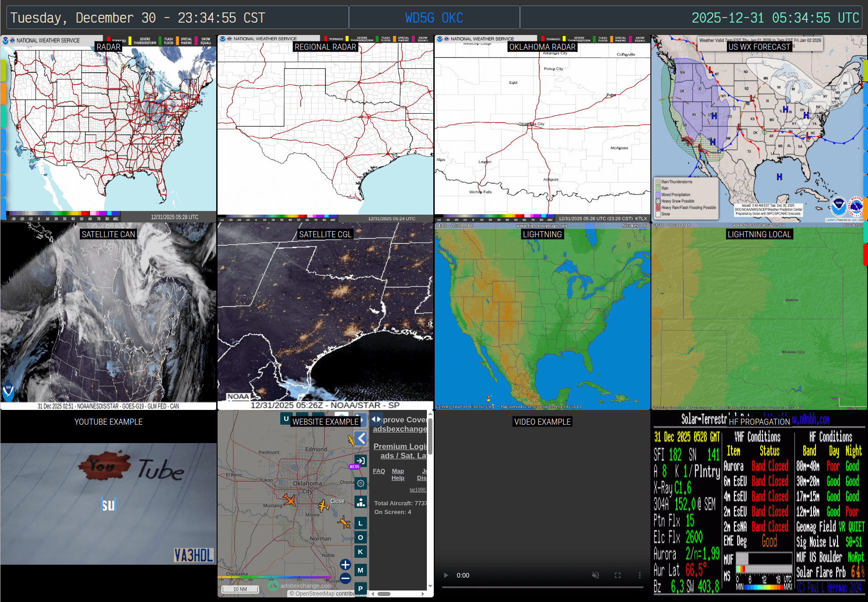
Task: Open the settings gear on the ADS-B map
Action: click(x=360, y=483)
